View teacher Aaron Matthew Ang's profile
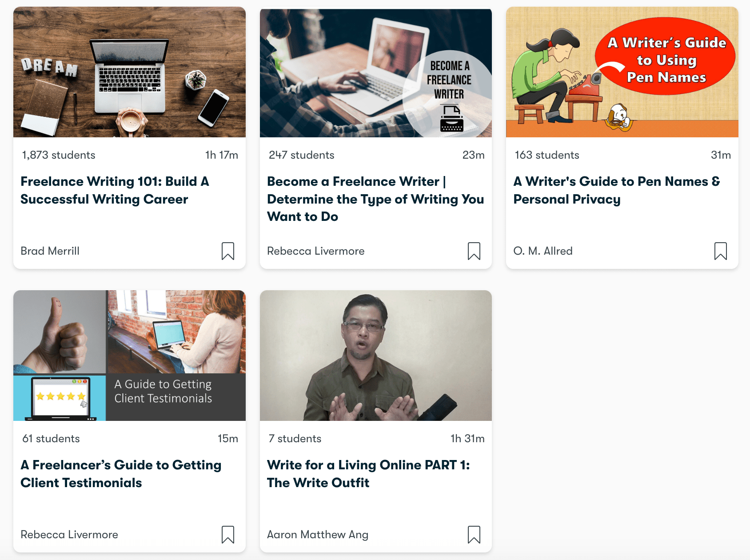The height and width of the screenshot is (560, 750). point(318,535)
